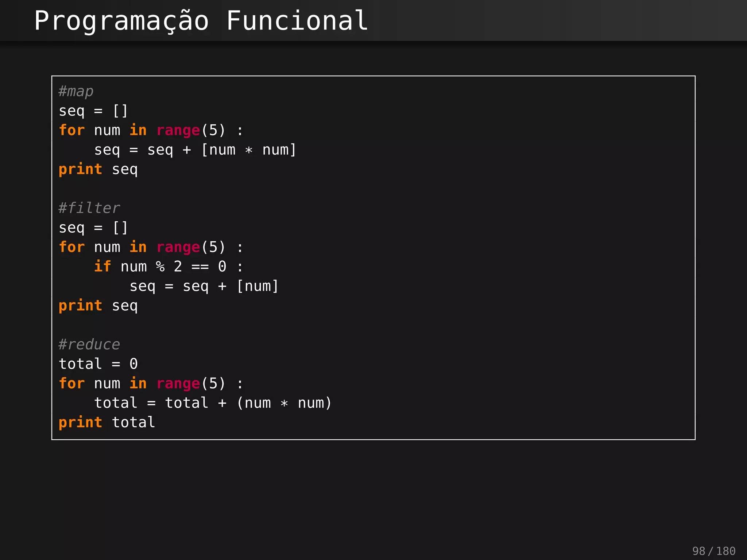
Task: Click the '#reduce' comment line
Action: [x=89, y=345]
